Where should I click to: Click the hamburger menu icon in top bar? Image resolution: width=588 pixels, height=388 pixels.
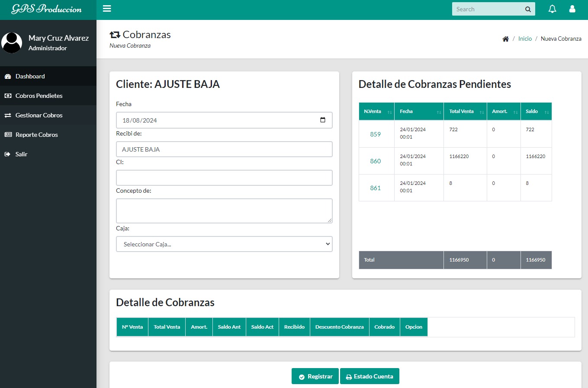pyautogui.click(x=107, y=9)
